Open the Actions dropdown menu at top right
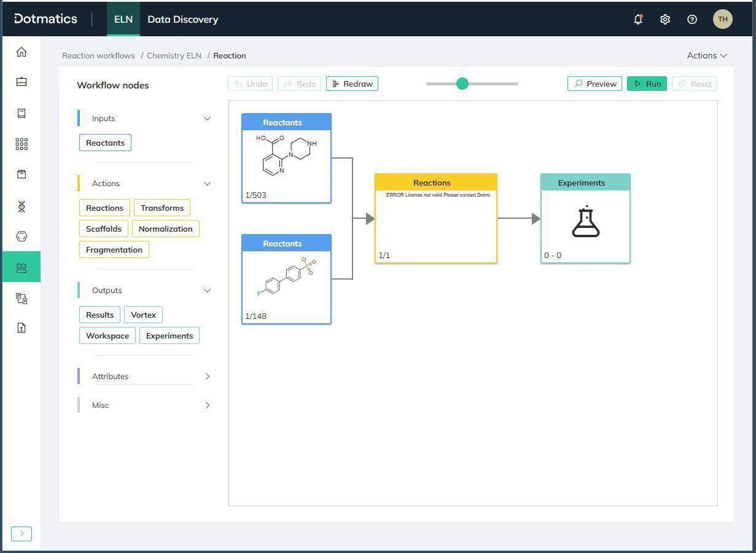Image resolution: width=756 pixels, height=553 pixels. tap(707, 55)
